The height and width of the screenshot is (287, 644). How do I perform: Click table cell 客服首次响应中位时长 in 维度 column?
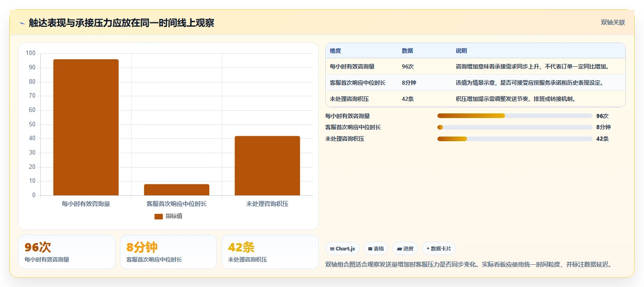(358, 83)
